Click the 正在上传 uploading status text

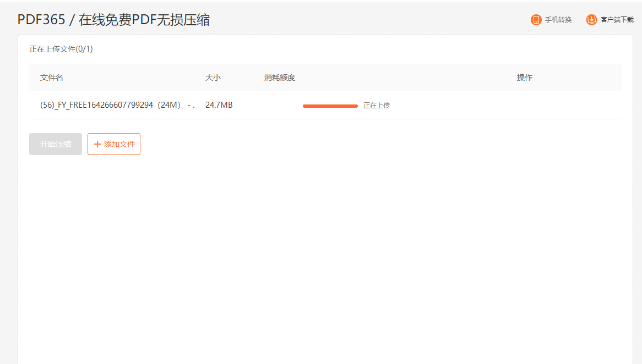coord(378,105)
